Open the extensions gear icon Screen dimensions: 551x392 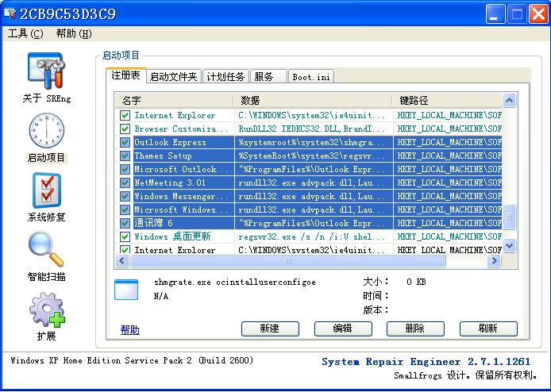[x=47, y=309]
